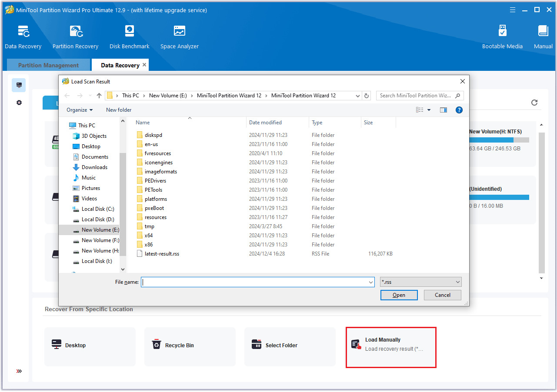
Task: Launch the Partition Recovery tool
Action: (x=75, y=37)
